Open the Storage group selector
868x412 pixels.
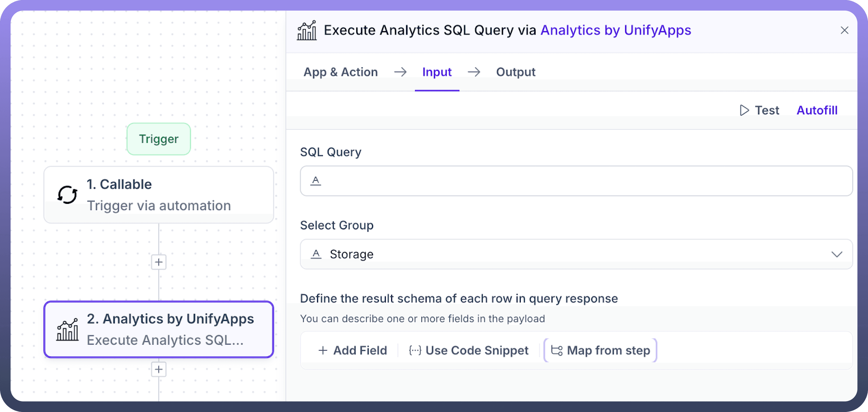pyautogui.click(x=573, y=254)
